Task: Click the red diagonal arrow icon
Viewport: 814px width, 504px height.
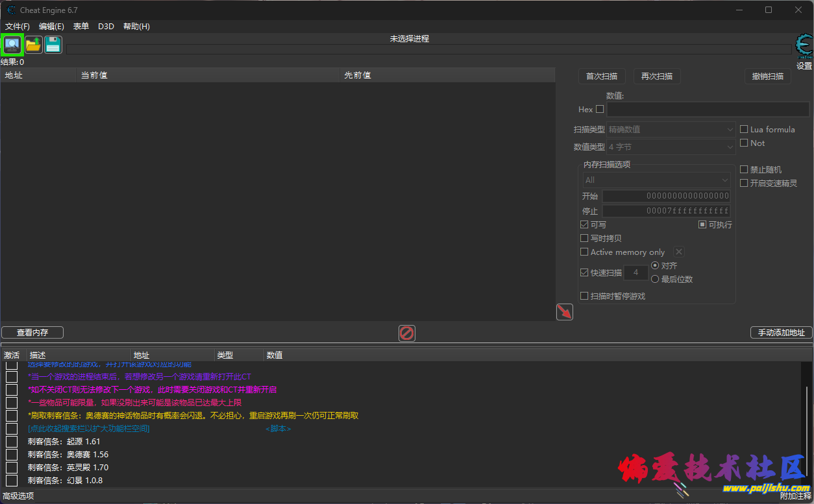Action: point(563,312)
